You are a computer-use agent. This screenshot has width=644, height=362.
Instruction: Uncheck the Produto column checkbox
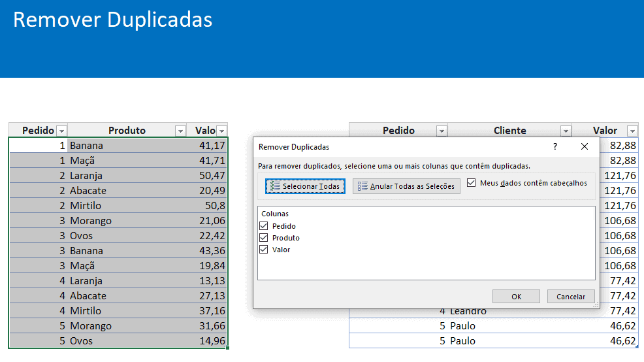[264, 238]
